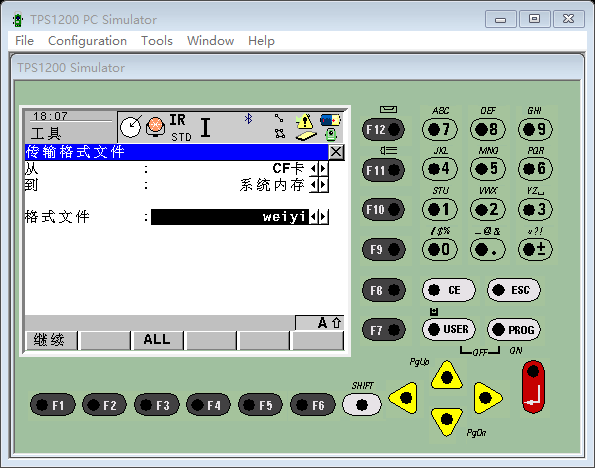Click the Bluetooth status icon
This screenshot has height=468, width=595.
[249, 119]
